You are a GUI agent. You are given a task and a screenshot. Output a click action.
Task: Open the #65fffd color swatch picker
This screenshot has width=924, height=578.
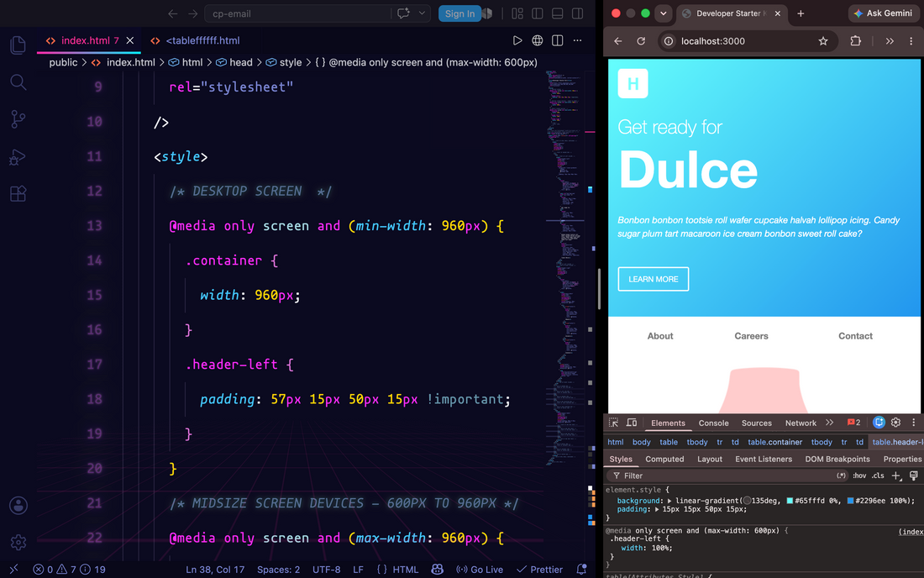coord(790,501)
